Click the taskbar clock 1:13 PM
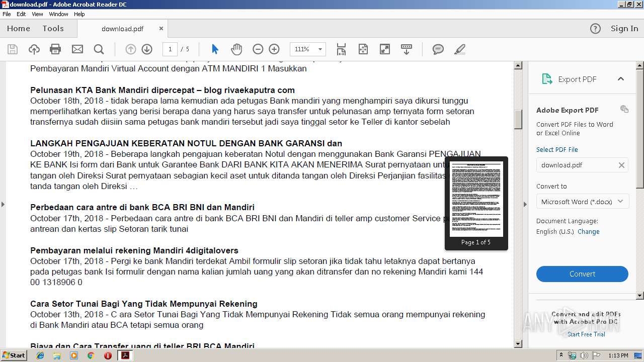Image resolution: width=644 pixels, height=362 pixels. (618, 355)
